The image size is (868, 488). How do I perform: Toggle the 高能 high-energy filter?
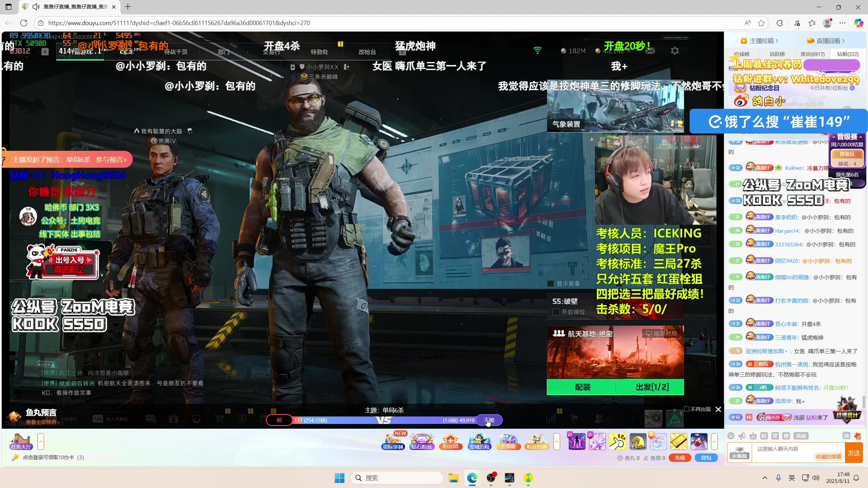point(801,436)
